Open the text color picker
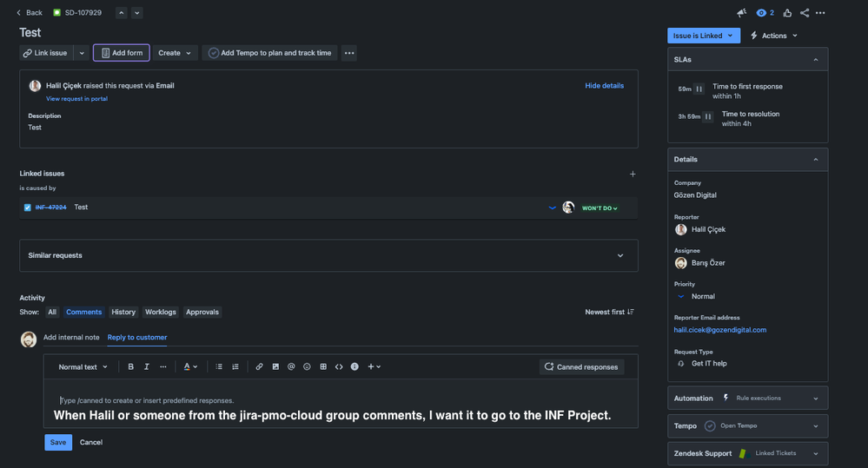This screenshot has width=868, height=468. [x=190, y=366]
